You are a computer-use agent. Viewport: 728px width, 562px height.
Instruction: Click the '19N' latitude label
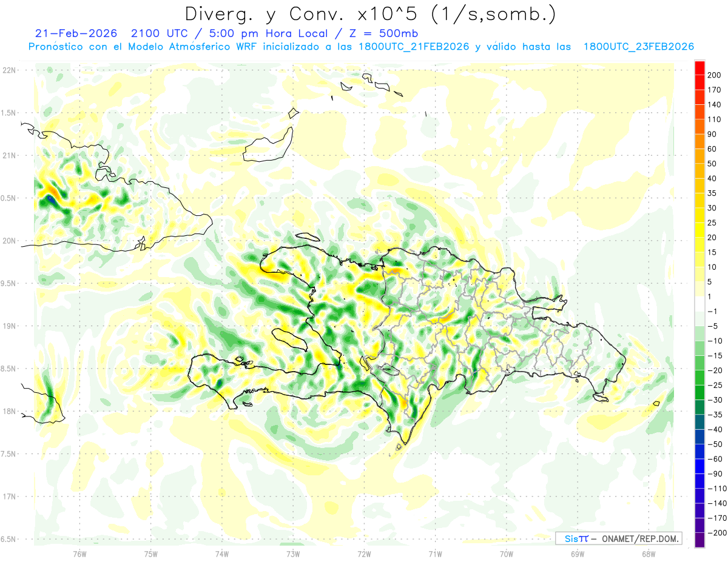coord(9,326)
